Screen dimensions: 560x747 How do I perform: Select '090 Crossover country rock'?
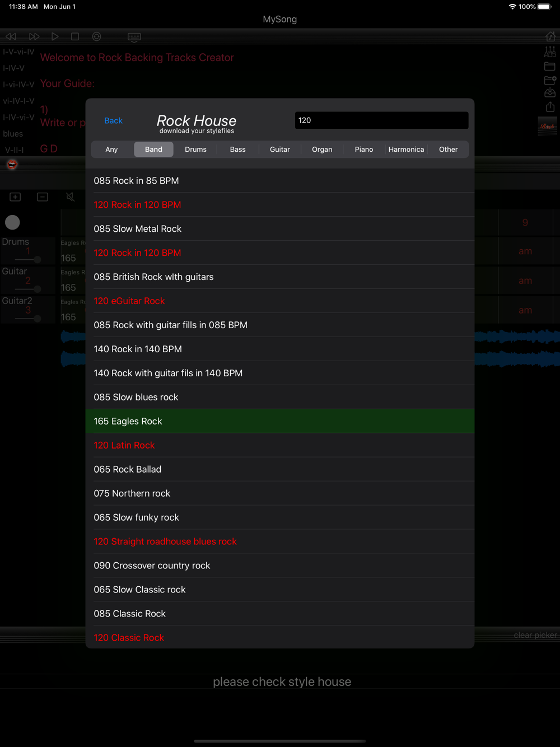[280, 566]
